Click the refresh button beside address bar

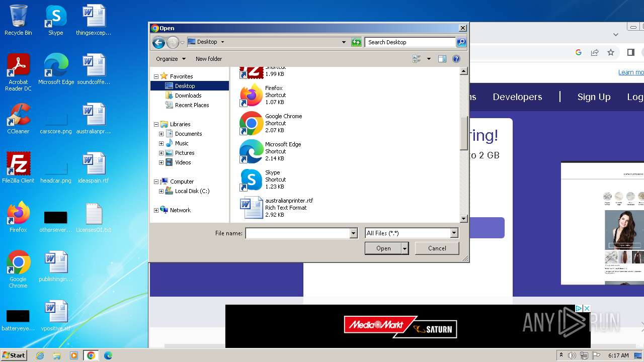point(356,42)
